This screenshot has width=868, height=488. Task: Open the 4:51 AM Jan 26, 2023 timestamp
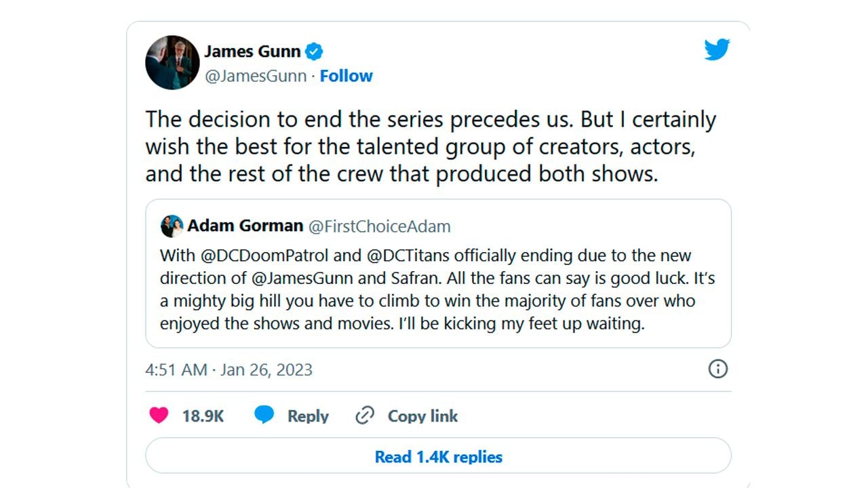click(229, 369)
